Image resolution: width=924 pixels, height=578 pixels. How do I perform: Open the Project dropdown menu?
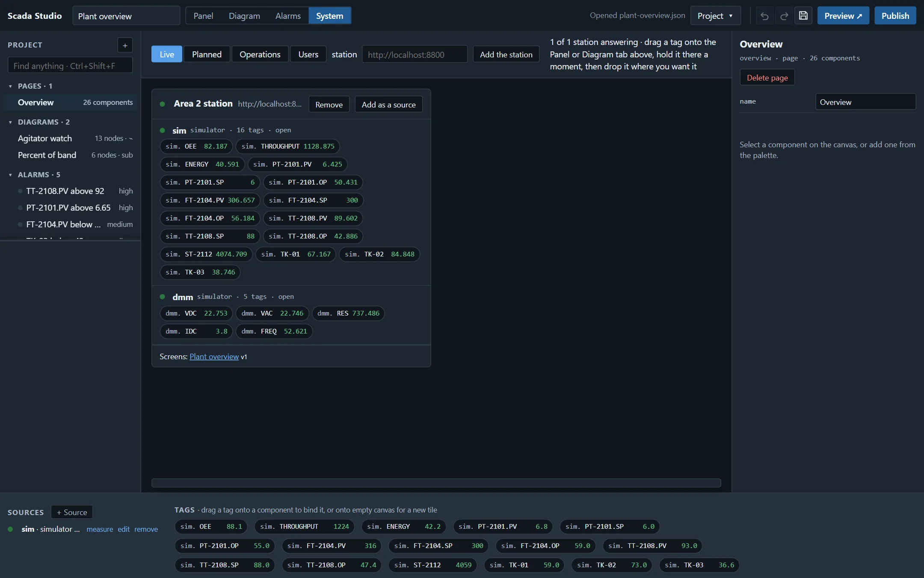pos(715,16)
